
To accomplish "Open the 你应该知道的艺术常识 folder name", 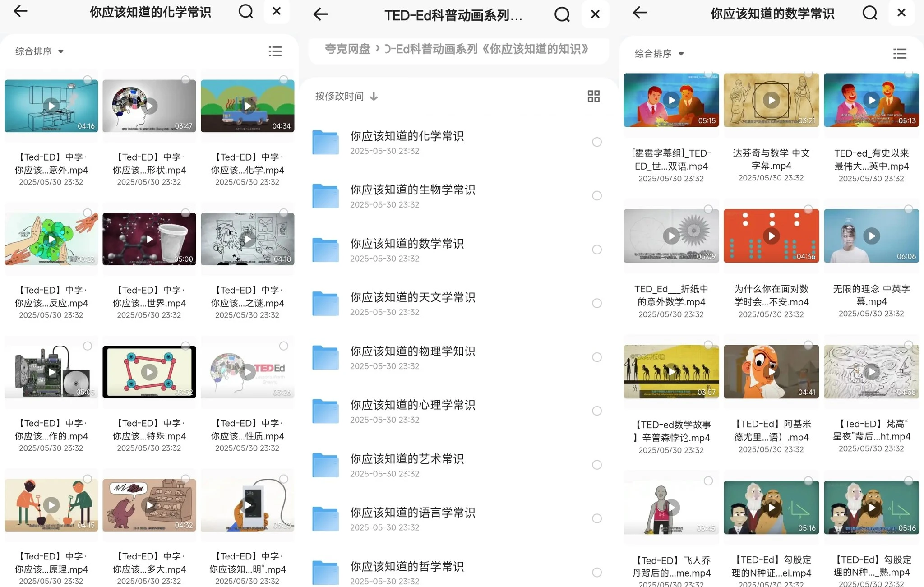I will tap(407, 459).
